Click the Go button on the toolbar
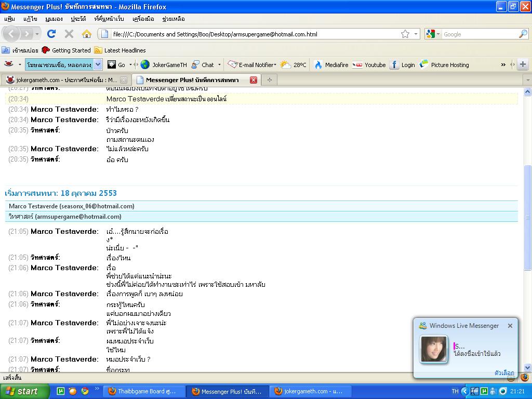532x399 pixels. click(116, 64)
